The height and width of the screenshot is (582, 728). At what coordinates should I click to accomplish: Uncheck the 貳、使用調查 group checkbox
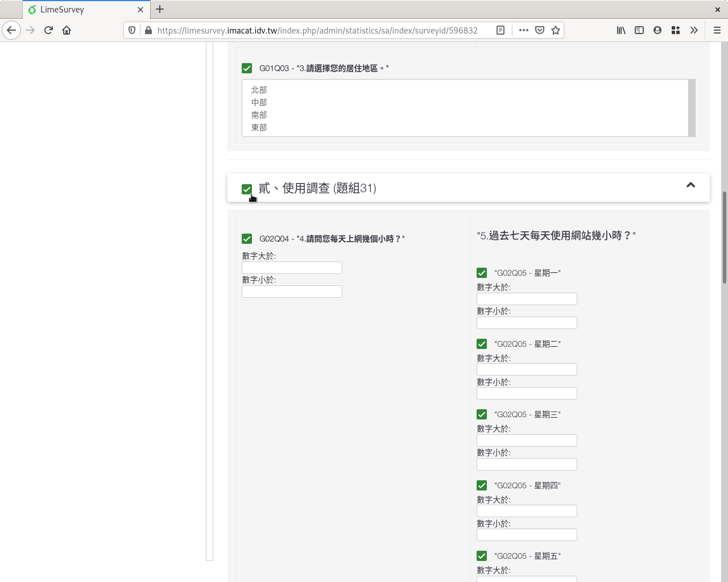(x=247, y=189)
